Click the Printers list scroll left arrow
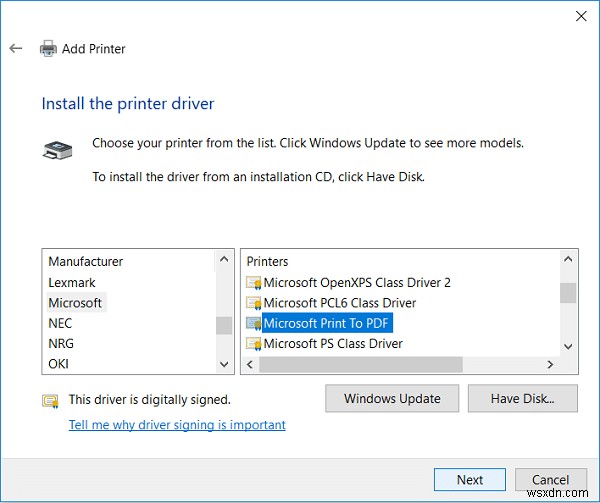This screenshot has width=600, height=503. [x=250, y=365]
